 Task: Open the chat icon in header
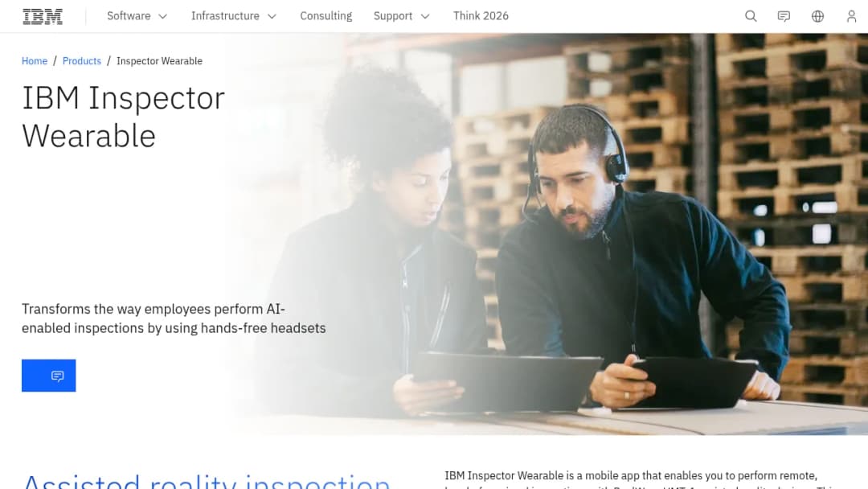coord(784,16)
